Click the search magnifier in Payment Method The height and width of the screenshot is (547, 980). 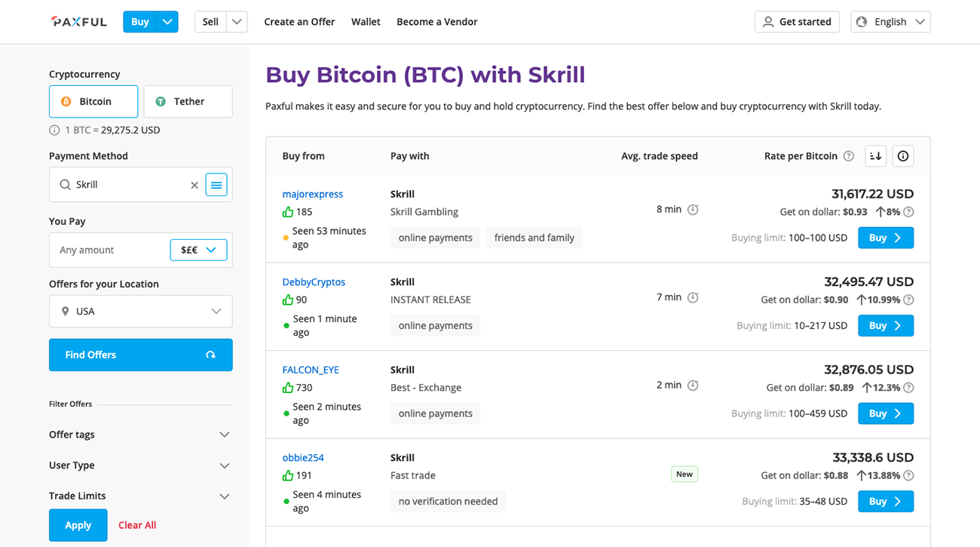[x=65, y=185]
